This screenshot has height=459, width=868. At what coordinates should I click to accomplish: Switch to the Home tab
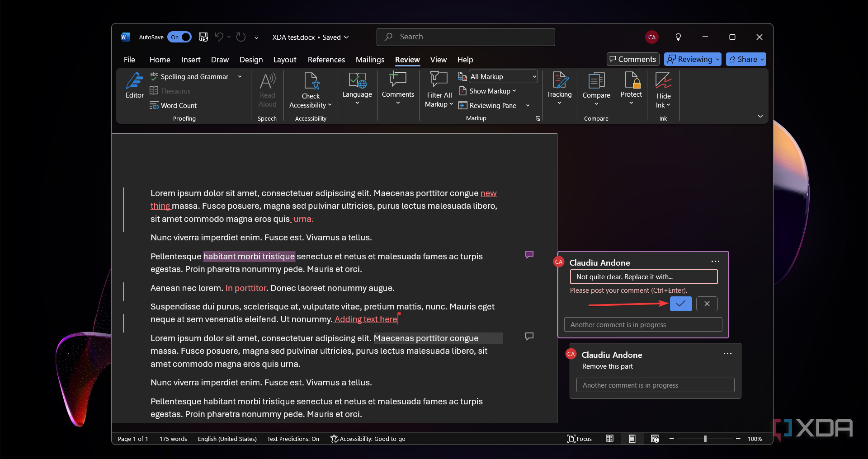[160, 60]
